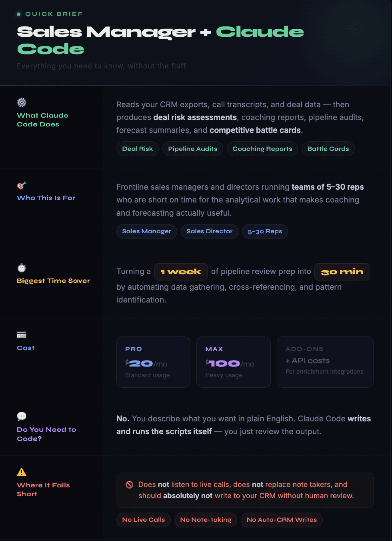Click the target dart icon above Who This Is For
Viewport: 392px width, 541px height.
22,185
